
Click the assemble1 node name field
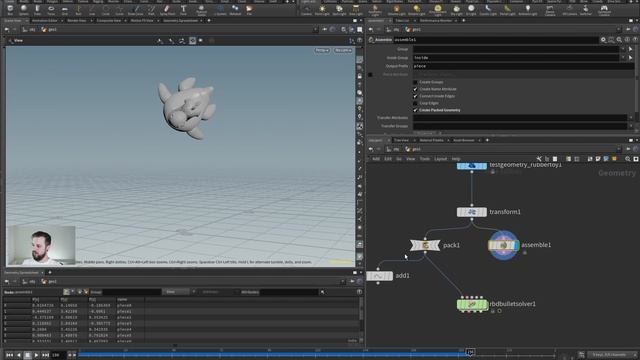coord(496,40)
